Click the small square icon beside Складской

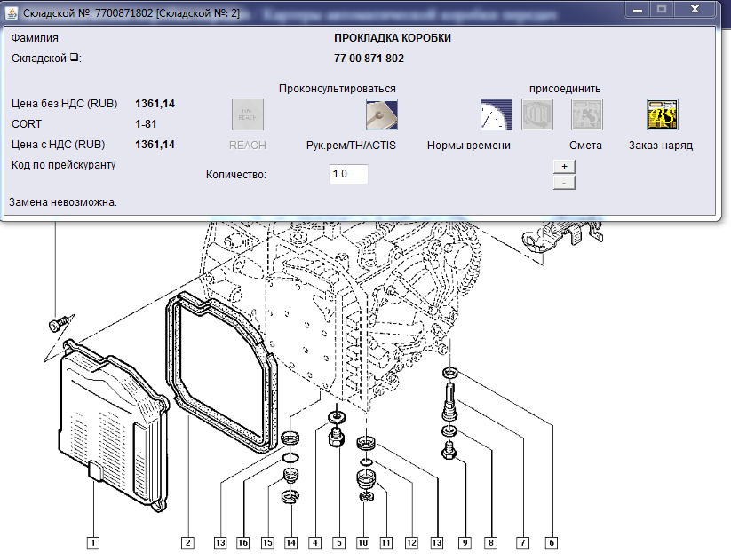click(74, 58)
